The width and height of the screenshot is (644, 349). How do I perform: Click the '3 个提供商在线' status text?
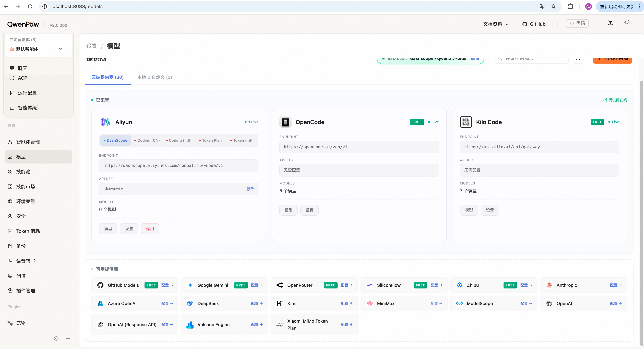614,100
